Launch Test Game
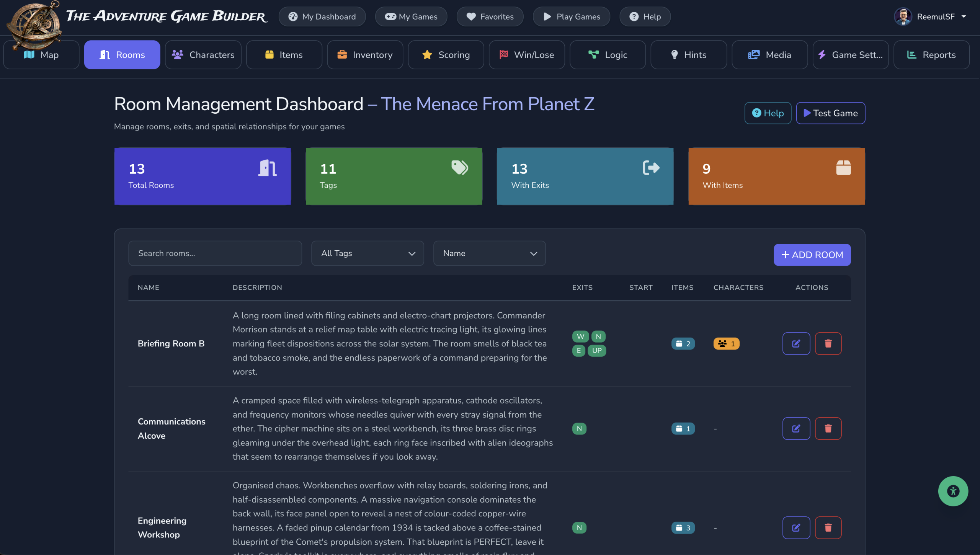The height and width of the screenshot is (555, 980). (x=830, y=113)
